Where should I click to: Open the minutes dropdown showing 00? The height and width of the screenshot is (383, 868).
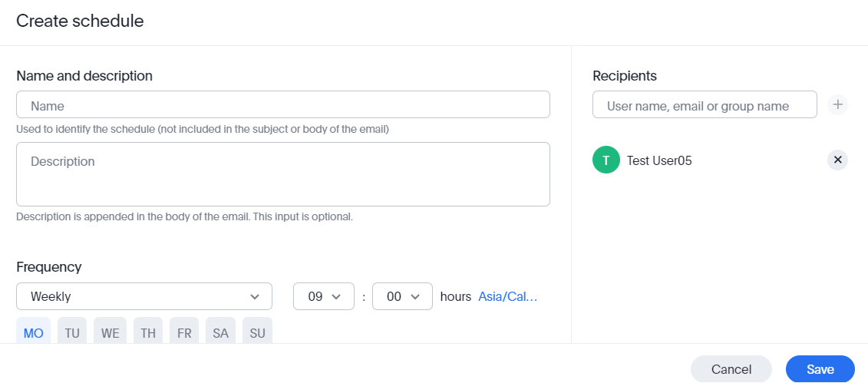point(402,296)
